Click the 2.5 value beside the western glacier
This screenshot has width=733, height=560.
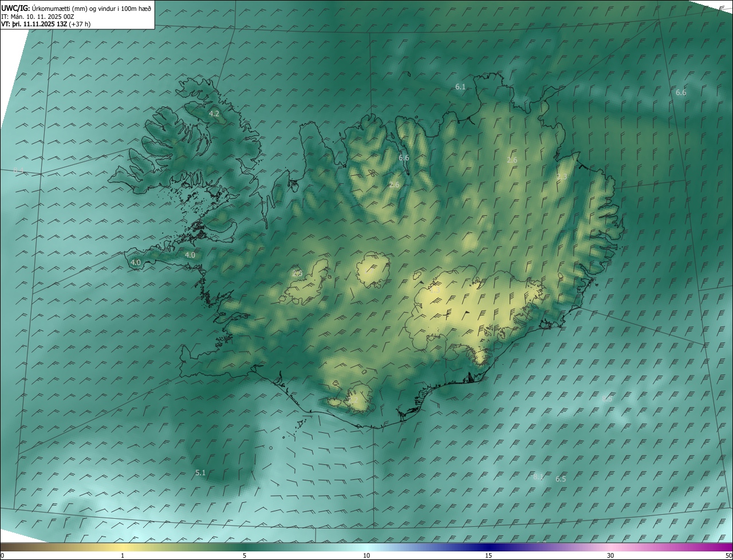tap(297, 274)
